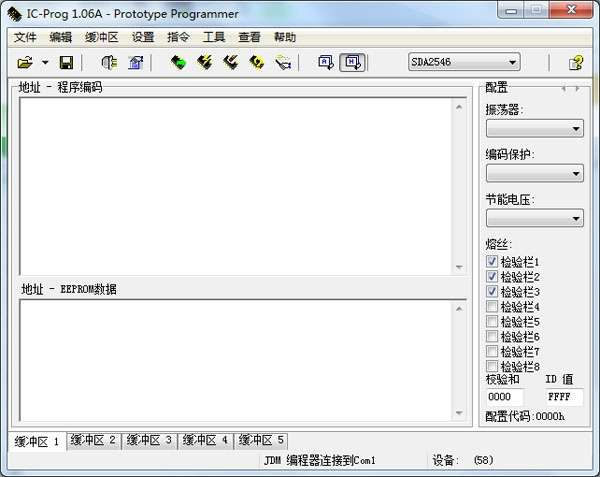This screenshot has height=477, width=600.
Task: Open the 缓冲区 menu in menu bar
Action: [101, 37]
